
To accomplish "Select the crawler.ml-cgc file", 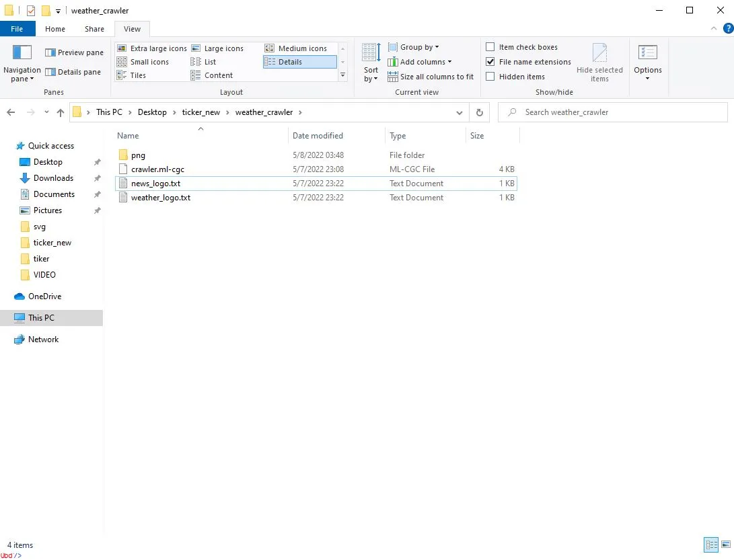I will pyautogui.click(x=157, y=169).
